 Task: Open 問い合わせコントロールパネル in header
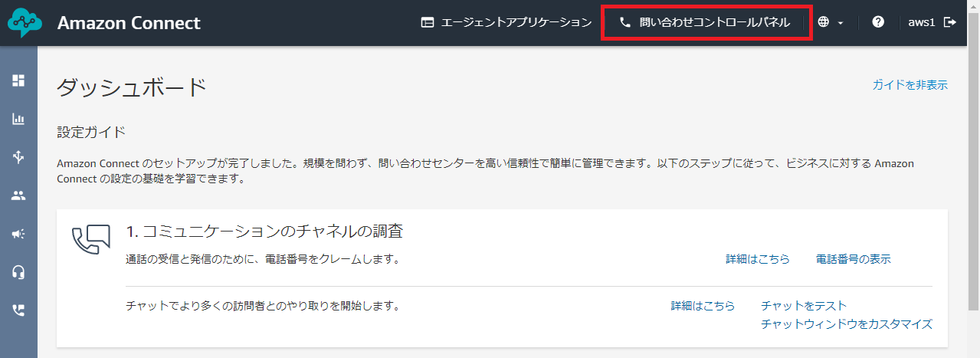coord(704,22)
